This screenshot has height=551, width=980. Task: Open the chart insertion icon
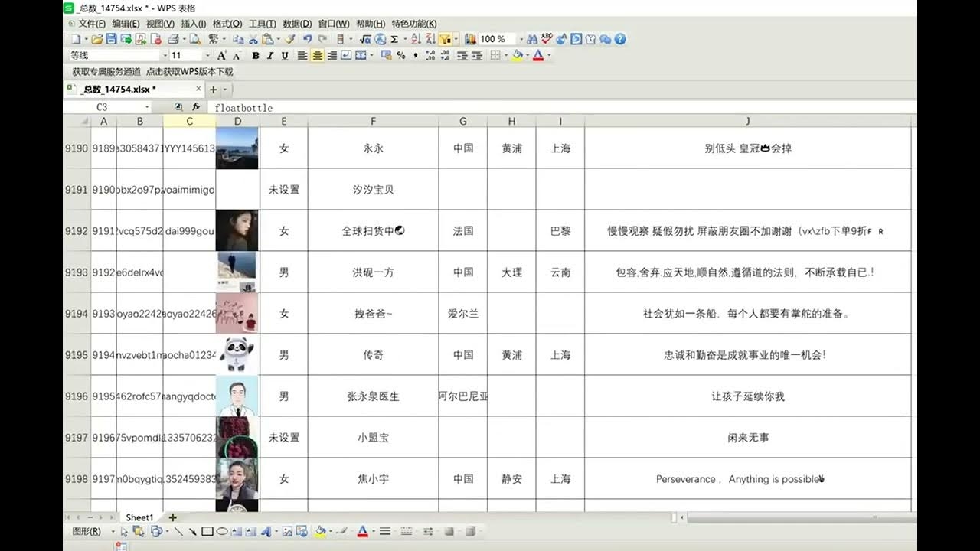click(x=471, y=40)
